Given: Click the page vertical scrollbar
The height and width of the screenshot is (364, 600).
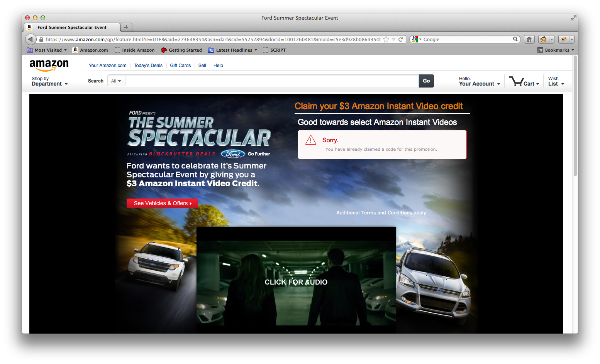Looking at the screenshot, I should coord(575,116).
